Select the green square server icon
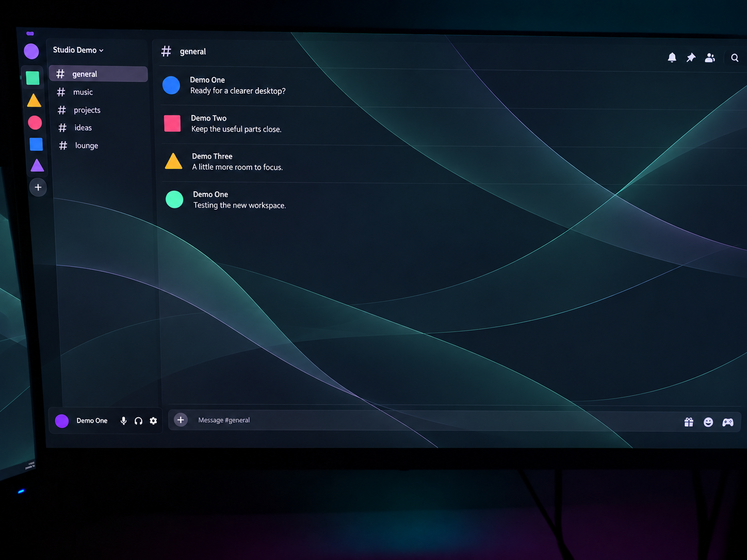This screenshot has height=560, width=747. 33,78
